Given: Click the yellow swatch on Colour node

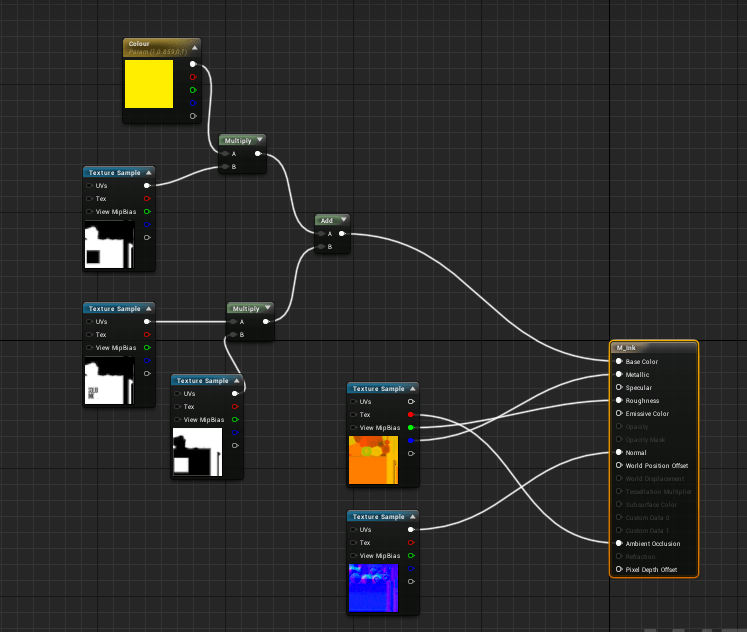Looking at the screenshot, I should pyautogui.click(x=148, y=84).
